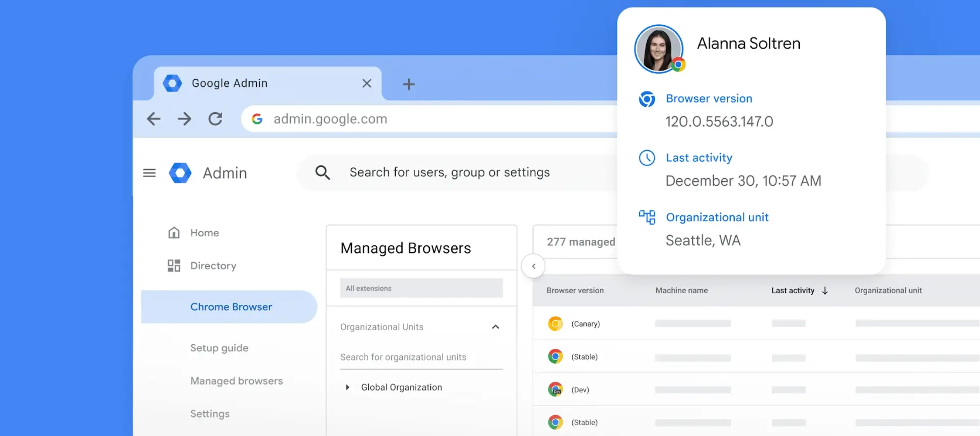Open the hamburger main menu

click(150, 173)
